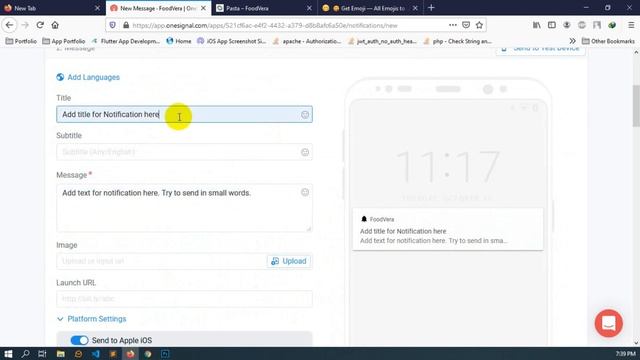Open the App Portfolio bookmark folder
The height and width of the screenshot is (360, 640).
click(64, 41)
